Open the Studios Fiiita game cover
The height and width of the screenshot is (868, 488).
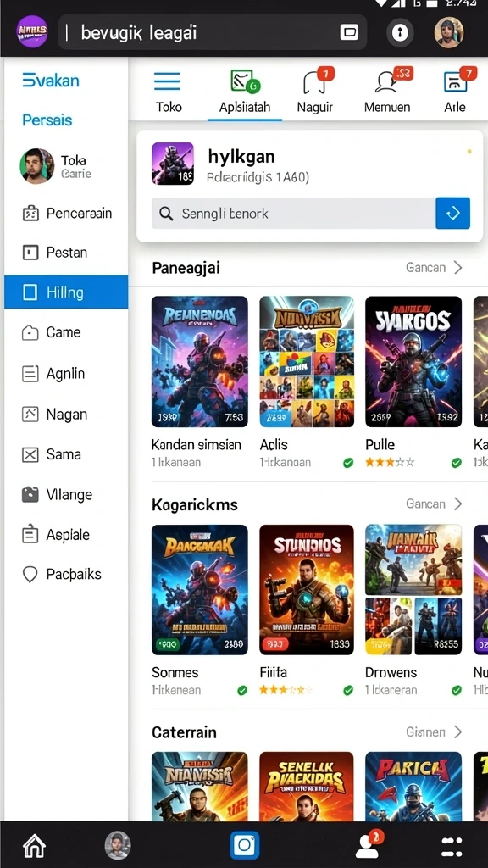coord(307,590)
